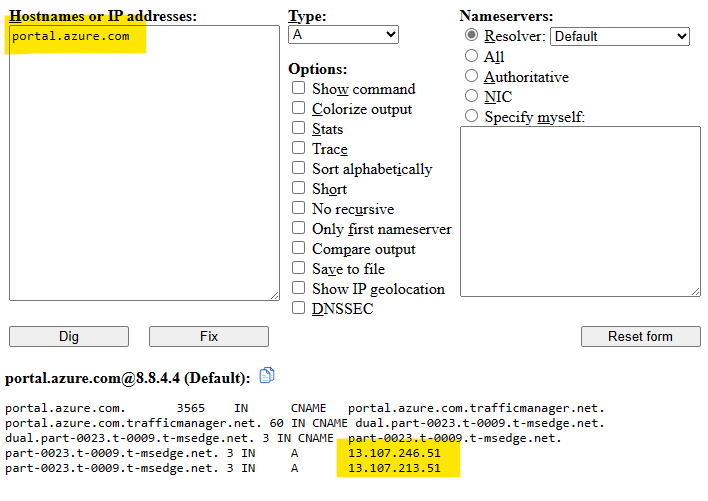Tick the No recursive checkbox
The width and height of the screenshot is (708, 501).
pyautogui.click(x=298, y=208)
